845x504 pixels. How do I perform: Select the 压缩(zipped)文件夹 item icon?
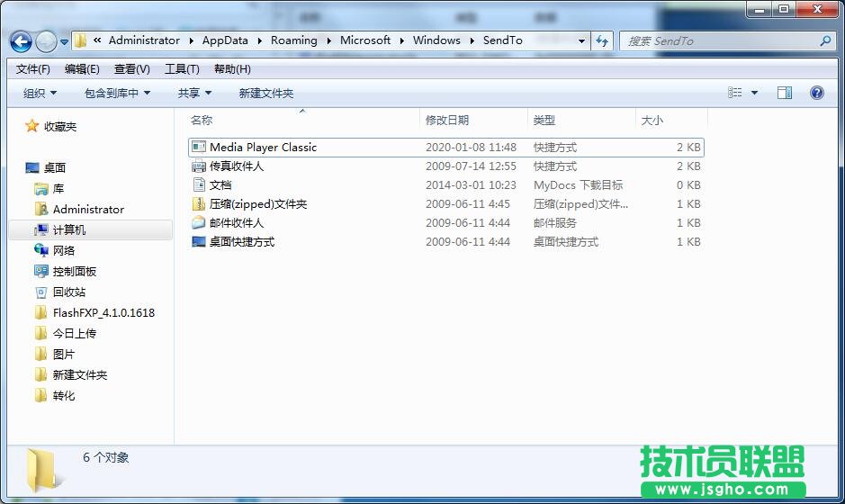point(199,204)
